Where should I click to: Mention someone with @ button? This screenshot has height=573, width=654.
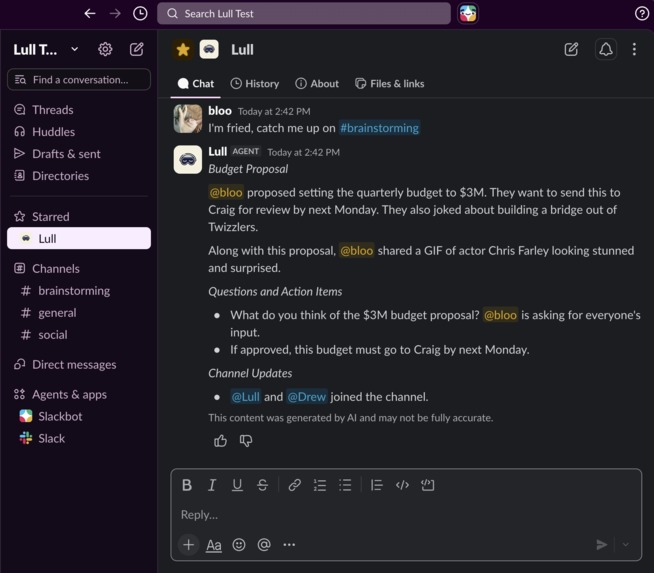coord(264,545)
